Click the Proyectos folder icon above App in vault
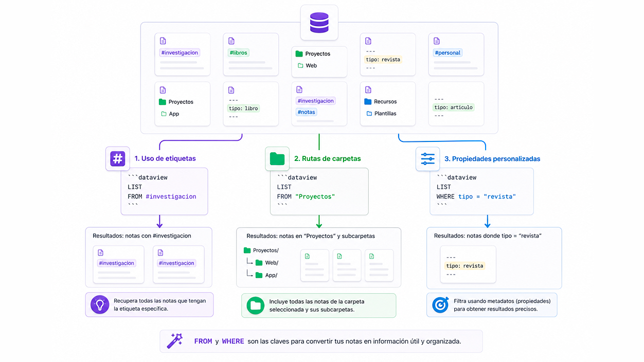 point(163,102)
